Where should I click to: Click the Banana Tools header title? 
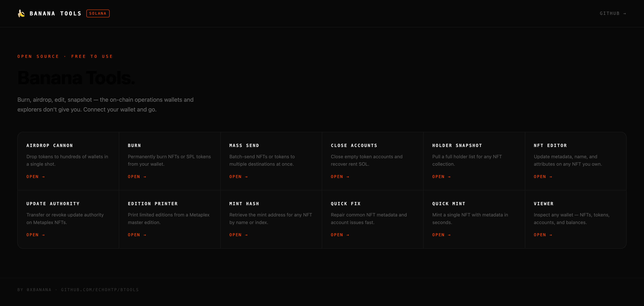coord(55,14)
